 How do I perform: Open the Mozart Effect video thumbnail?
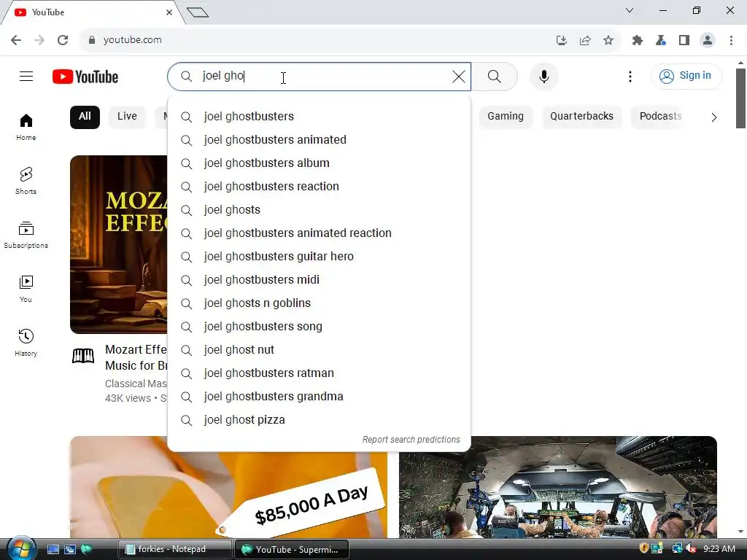coord(119,244)
